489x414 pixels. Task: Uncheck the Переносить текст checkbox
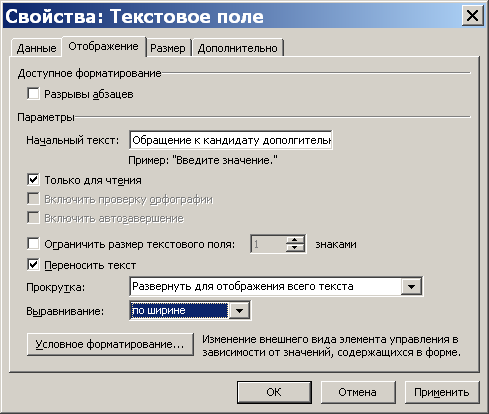(33, 265)
